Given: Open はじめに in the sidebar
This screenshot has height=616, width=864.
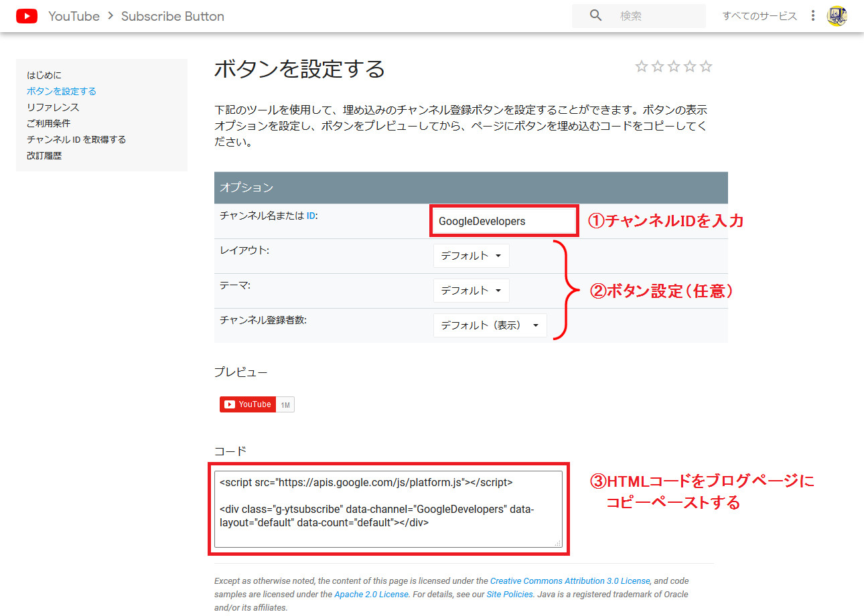Looking at the screenshot, I should coord(44,75).
